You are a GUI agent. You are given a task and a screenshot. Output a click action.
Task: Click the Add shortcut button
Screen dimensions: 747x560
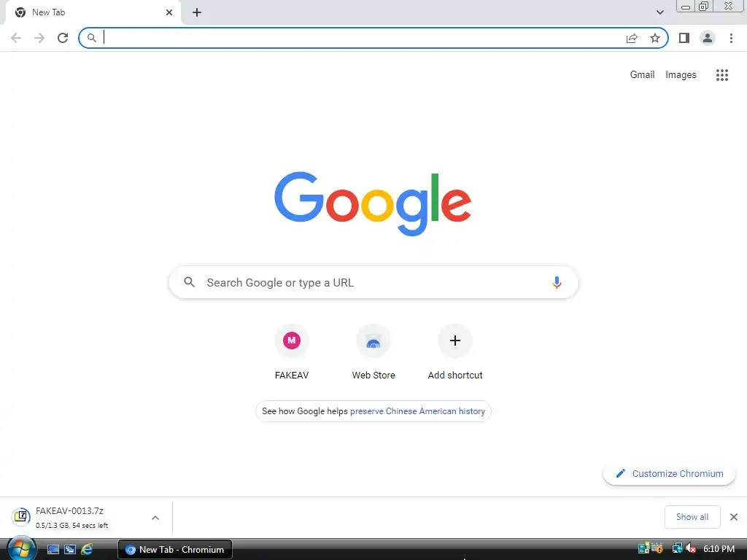pyautogui.click(x=455, y=352)
